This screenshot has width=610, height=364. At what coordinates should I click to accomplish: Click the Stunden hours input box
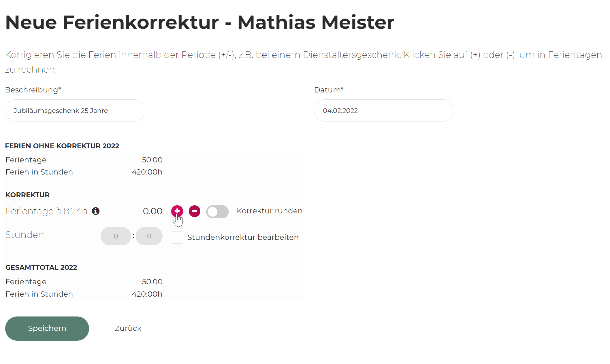[x=116, y=236]
